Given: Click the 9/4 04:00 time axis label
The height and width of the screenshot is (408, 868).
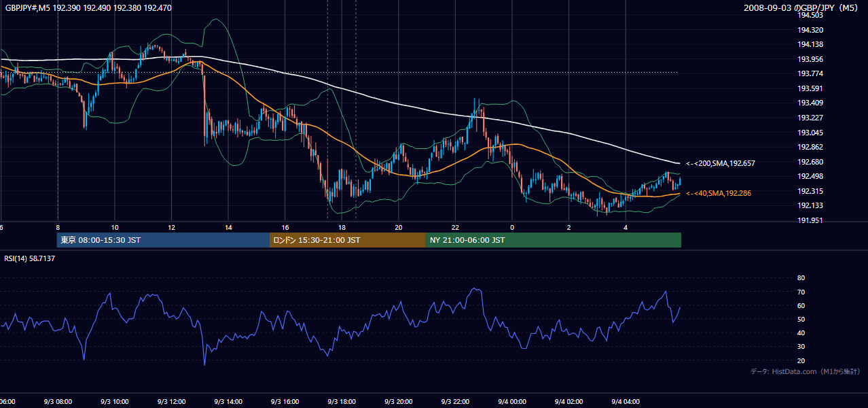Looking at the screenshot, I should click(626, 402).
